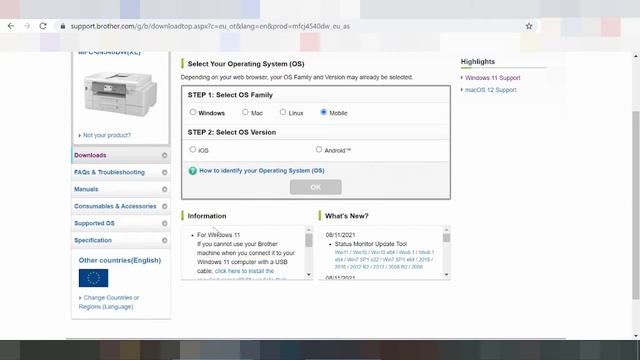
Task: Bookmark this page with the star icon
Action: [x=529, y=26]
